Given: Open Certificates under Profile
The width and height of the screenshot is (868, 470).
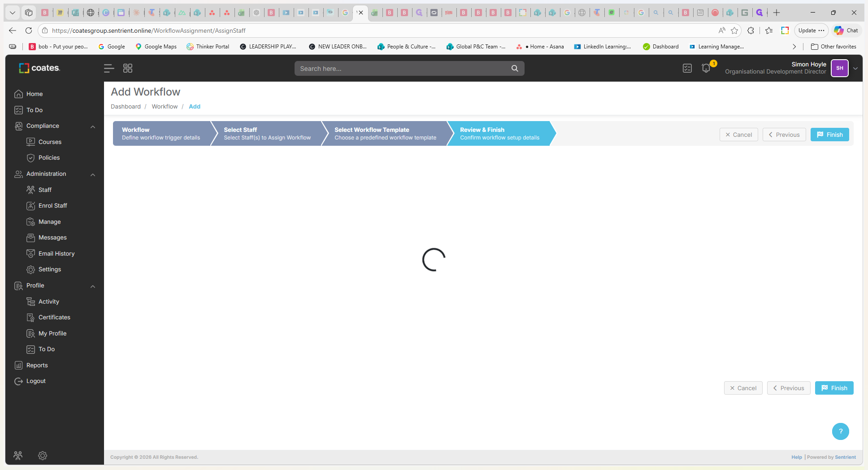Looking at the screenshot, I should (x=54, y=317).
